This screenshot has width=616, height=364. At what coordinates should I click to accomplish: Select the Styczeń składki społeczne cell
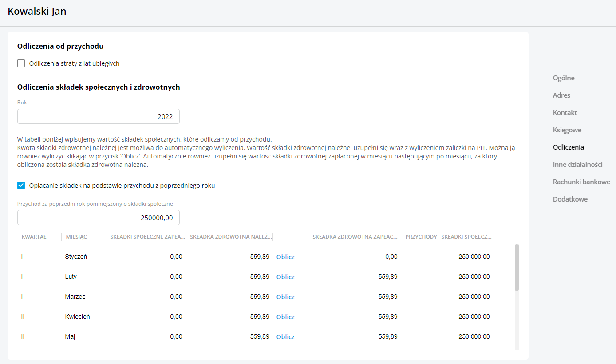(146, 257)
